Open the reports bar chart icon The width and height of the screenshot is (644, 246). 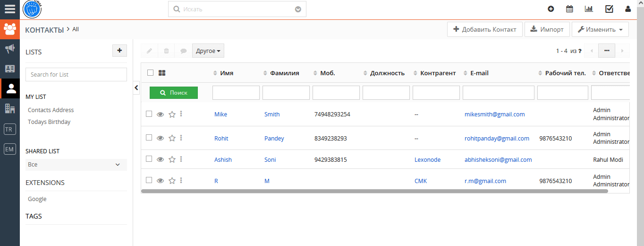589,9
